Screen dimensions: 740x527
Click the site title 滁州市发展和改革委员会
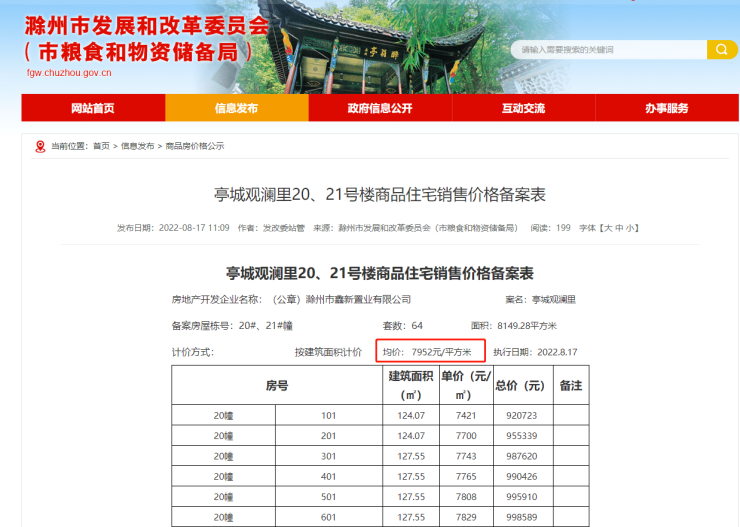pyautogui.click(x=147, y=25)
